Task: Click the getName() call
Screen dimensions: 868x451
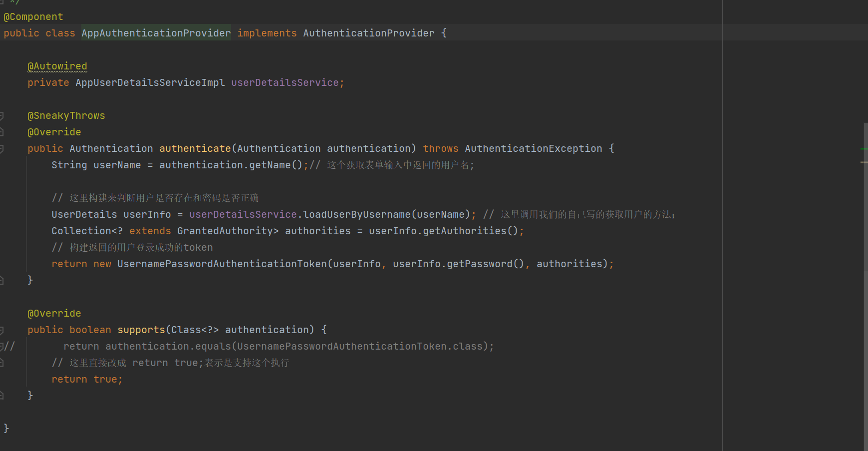Action: coord(276,165)
